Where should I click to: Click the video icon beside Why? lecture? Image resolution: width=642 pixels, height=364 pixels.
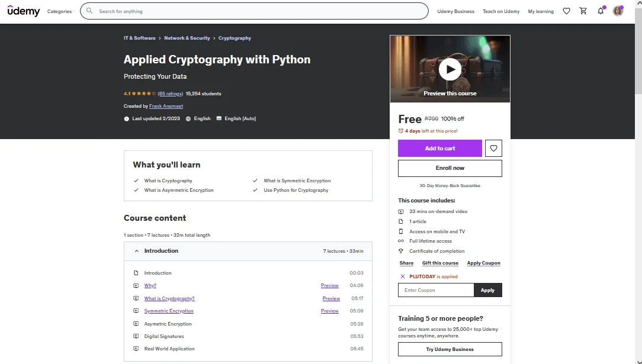click(136, 285)
